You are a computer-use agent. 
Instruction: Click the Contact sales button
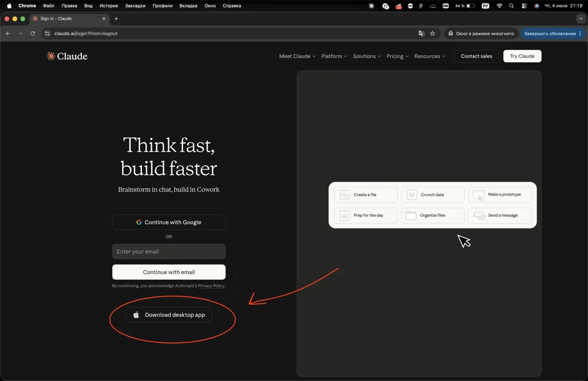pos(476,56)
